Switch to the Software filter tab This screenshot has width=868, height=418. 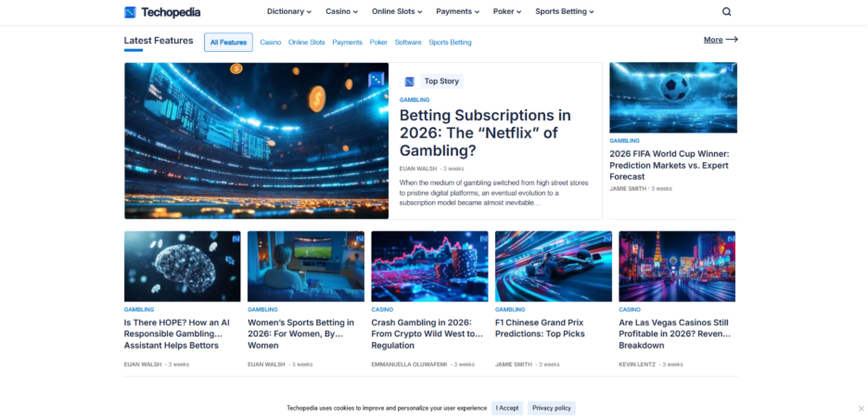pos(408,43)
